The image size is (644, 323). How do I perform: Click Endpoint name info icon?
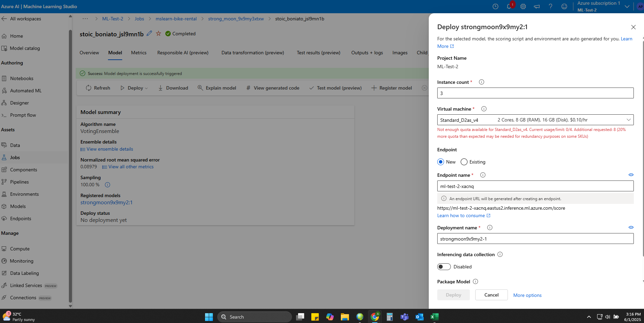point(483,175)
